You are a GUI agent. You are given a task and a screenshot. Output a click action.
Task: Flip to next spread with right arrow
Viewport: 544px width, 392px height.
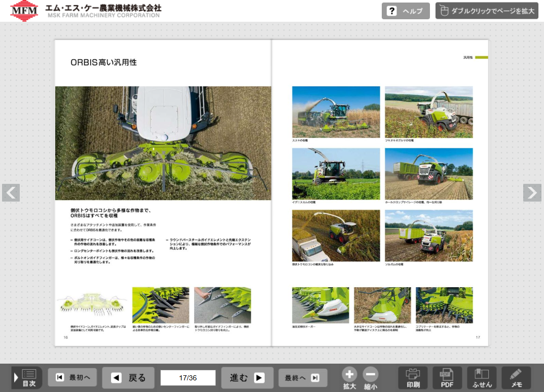click(x=532, y=192)
